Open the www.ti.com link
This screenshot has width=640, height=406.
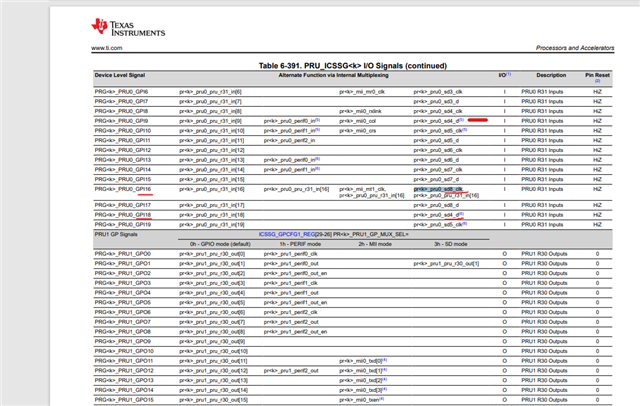pyautogui.click(x=107, y=48)
